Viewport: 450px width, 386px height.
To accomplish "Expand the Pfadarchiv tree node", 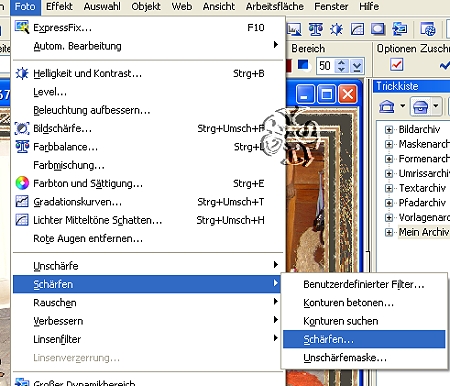I will [389, 203].
